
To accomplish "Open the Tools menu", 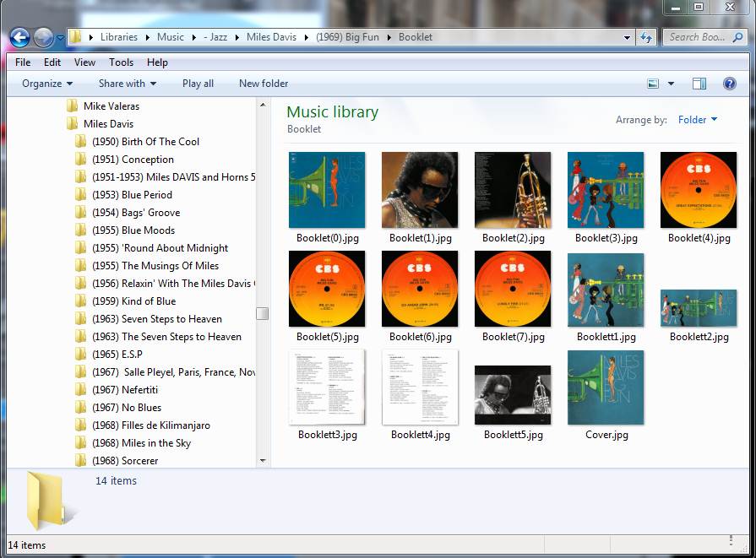I will 121,62.
